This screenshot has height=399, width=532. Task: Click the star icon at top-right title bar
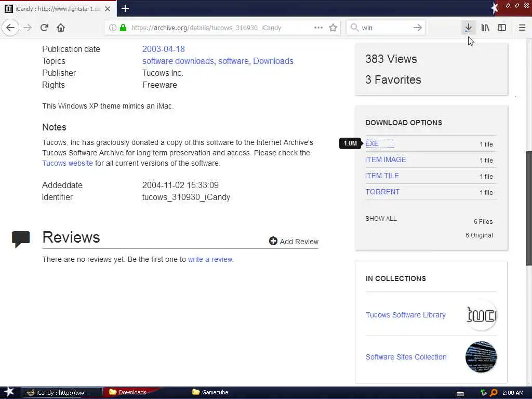tap(495, 8)
